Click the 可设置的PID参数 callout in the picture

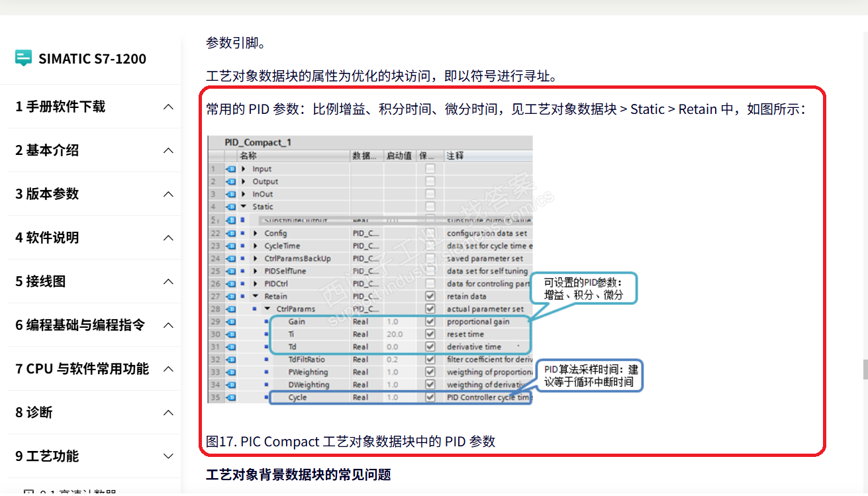[583, 289]
